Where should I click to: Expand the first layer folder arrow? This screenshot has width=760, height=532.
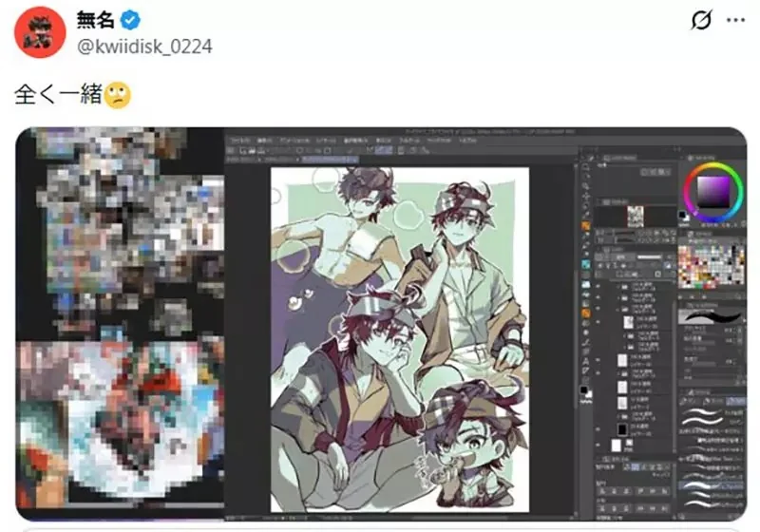pos(618,286)
